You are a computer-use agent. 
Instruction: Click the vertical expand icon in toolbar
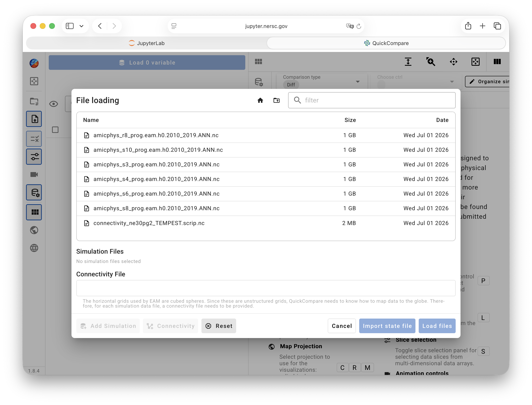pyautogui.click(x=408, y=62)
